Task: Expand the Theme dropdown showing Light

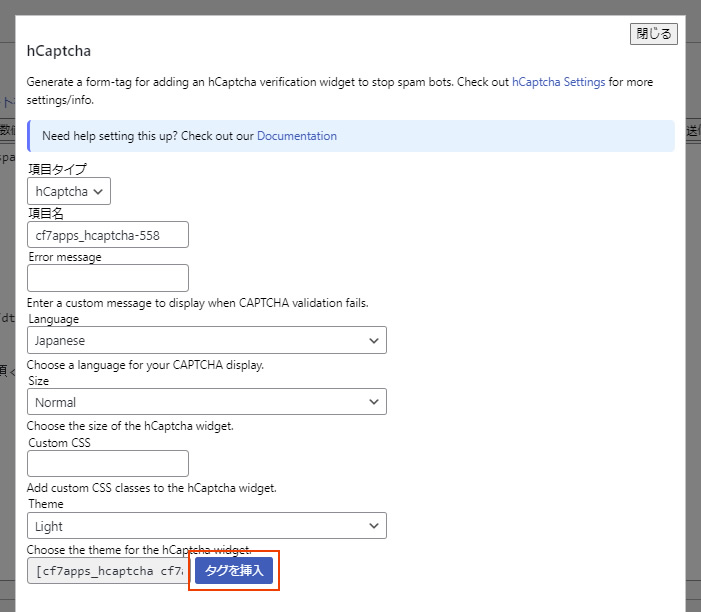Action: (206, 526)
